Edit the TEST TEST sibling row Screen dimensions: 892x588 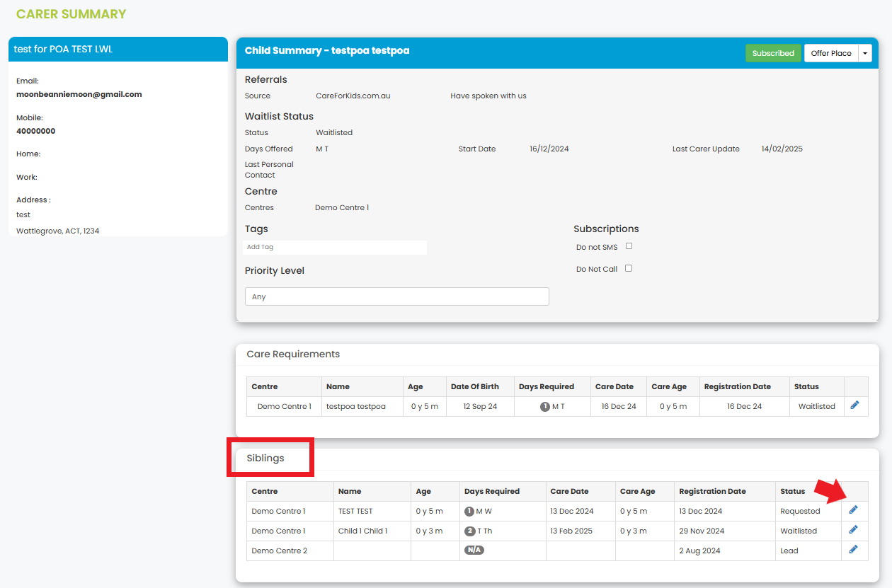[853, 510]
